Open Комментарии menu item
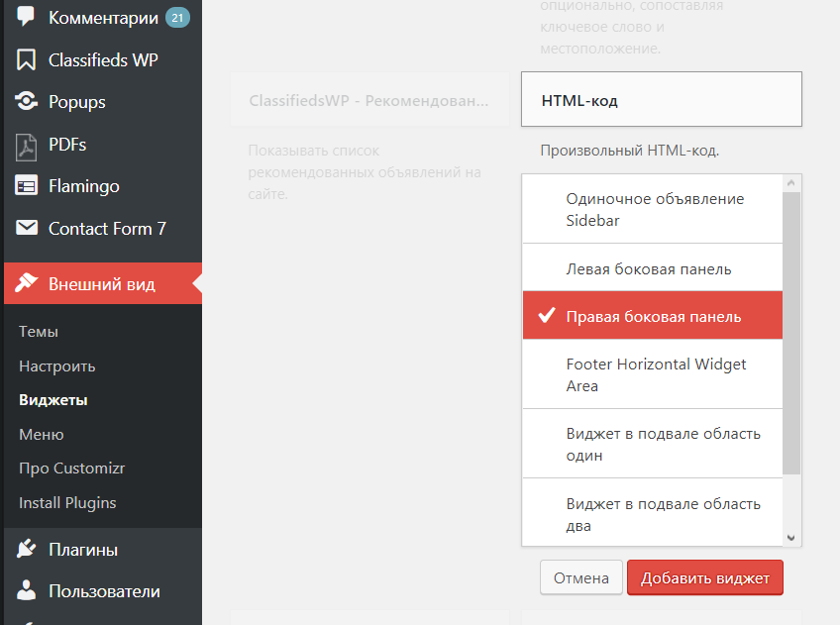This screenshot has height=625, width=840. tap(103, 18)
